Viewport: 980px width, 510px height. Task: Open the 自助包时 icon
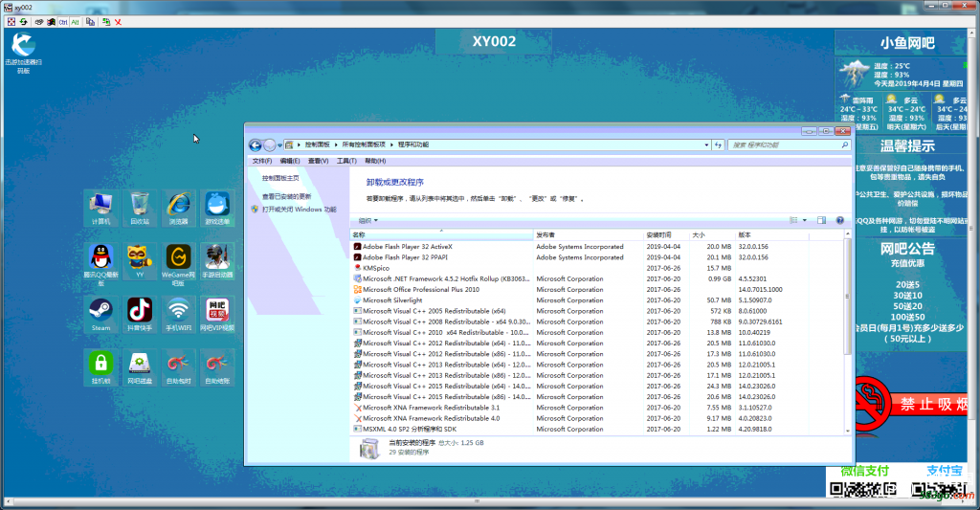178,366
